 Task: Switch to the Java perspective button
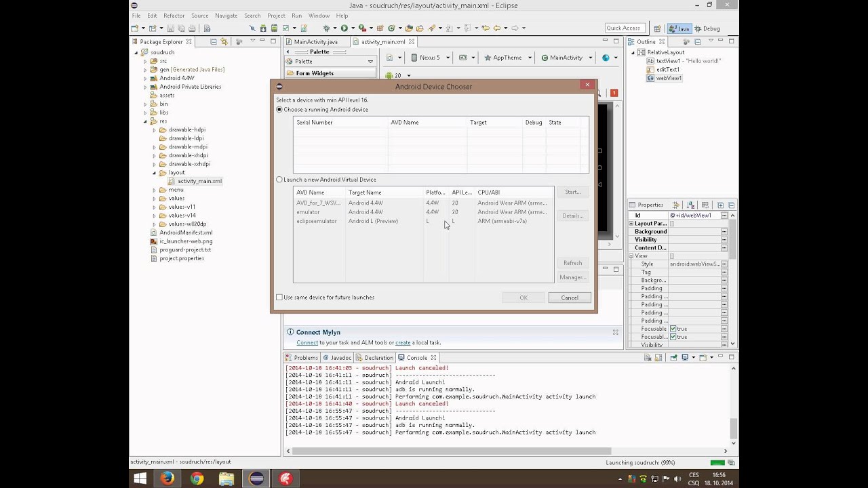(679, 28)
